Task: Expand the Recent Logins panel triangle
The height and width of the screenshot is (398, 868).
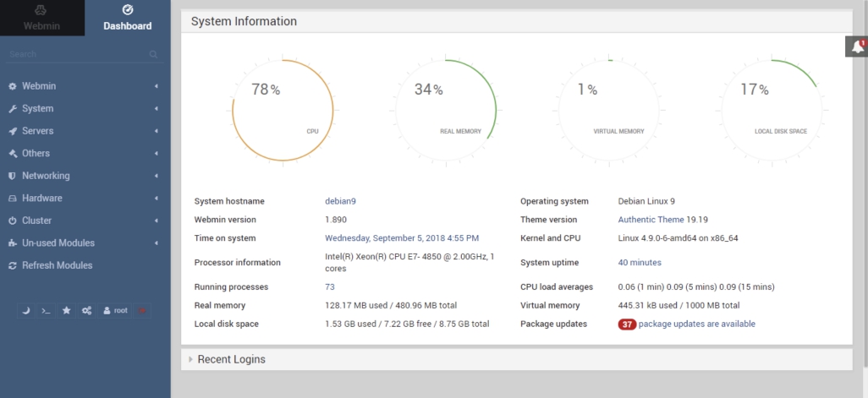Action: (190, 359)
